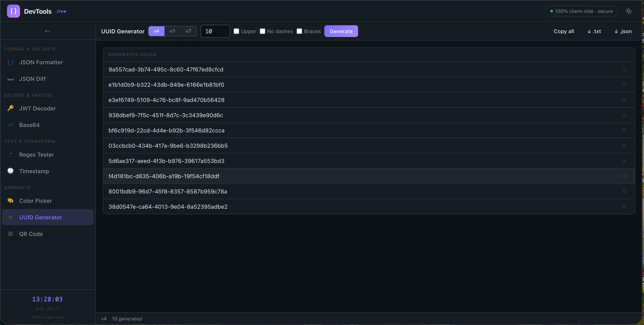This screenshot has height=325, width=644.
Task: Copy UUID starting with 03ccbcb0
Action: 624,146
